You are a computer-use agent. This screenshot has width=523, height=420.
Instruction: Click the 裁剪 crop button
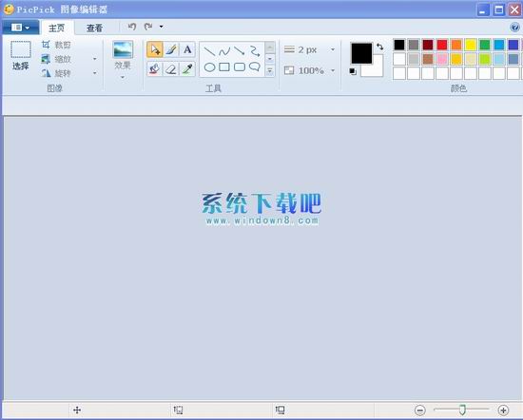coord(56,45)
